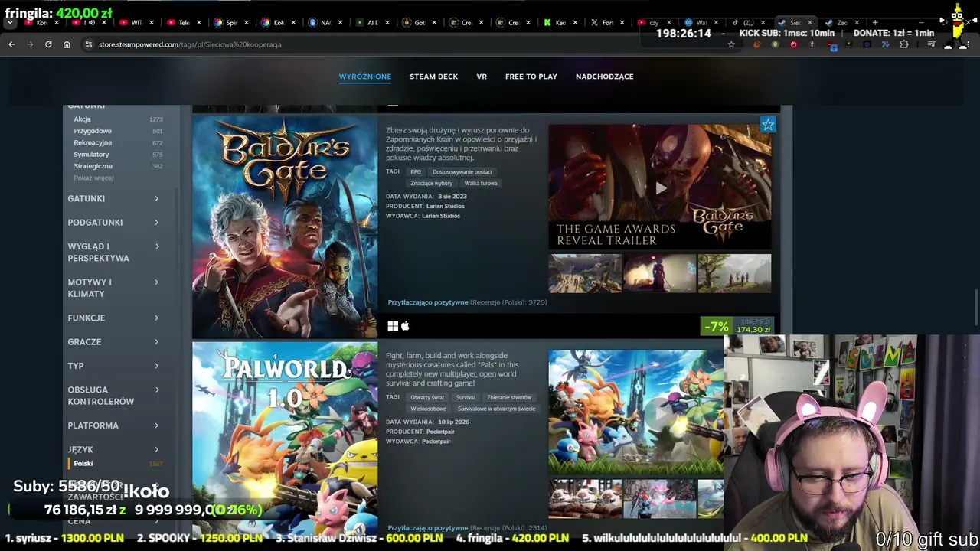980x551 pixels.
Task: Open a new browser tab
Action: (x=875, y=23)
